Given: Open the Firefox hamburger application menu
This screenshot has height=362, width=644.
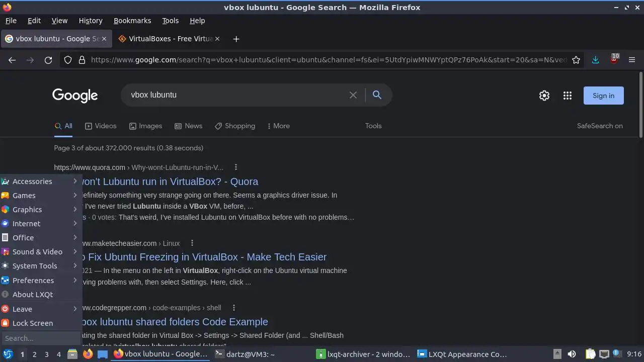Looking at the screenshot, I should 632,60.
